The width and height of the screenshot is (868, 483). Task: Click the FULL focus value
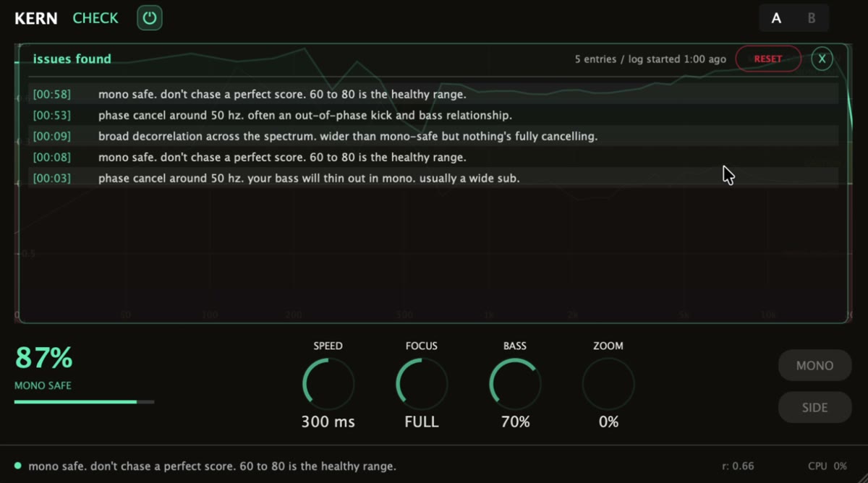pyautogui.click(x=422, y=422)
